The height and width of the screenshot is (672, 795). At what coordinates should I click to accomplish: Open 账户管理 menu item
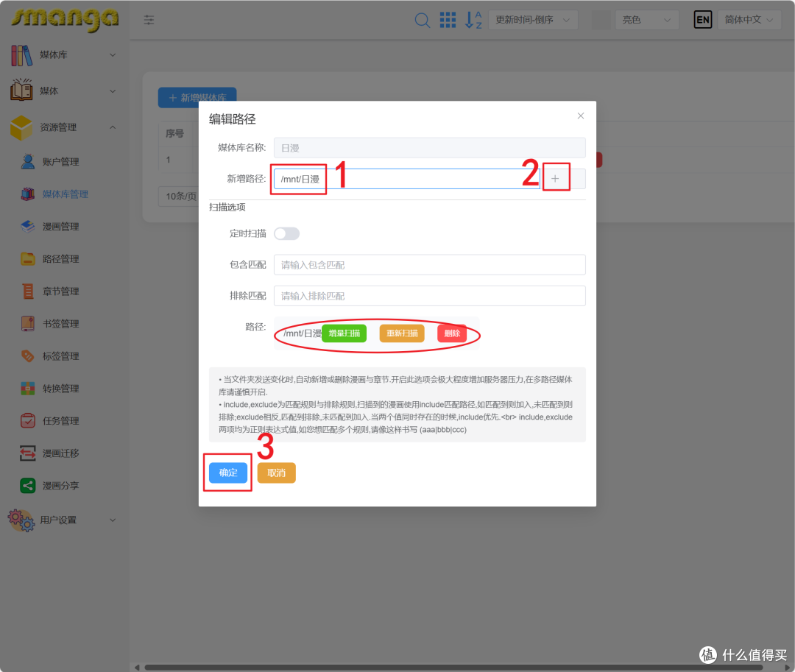[x=61, y=162]
